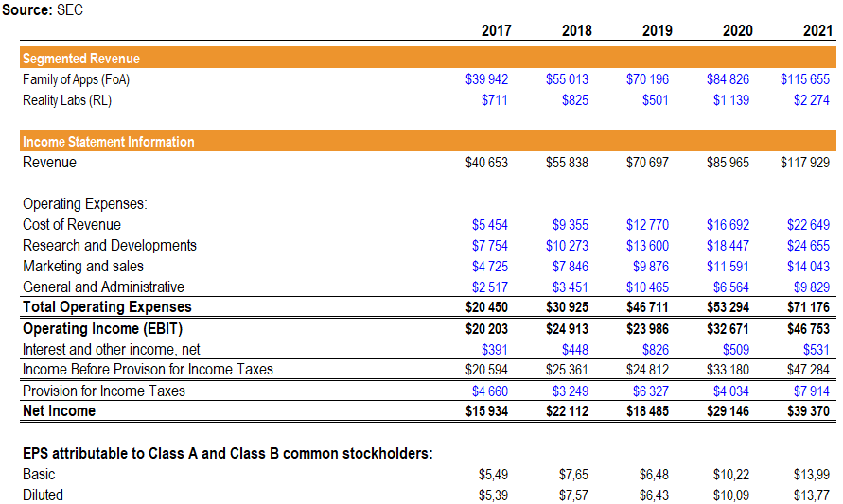Click the 2018 Revenue cell $55 838
This screenshot has height=504, width=843.
pyautogui.click(x=567, y=163)
